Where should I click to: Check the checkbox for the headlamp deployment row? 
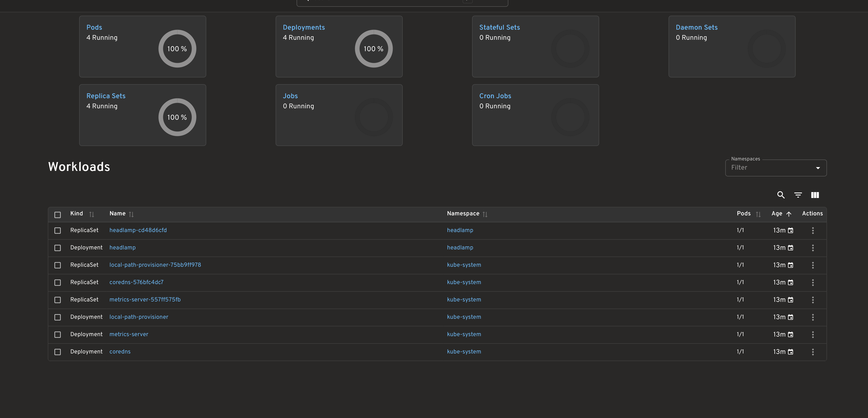point(58,248)
